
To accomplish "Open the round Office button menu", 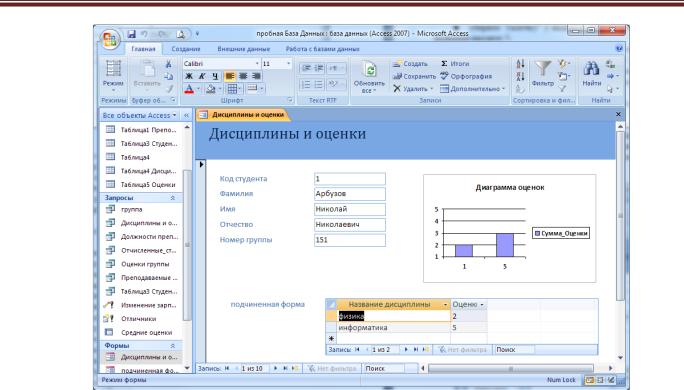I will pos(110,40).
